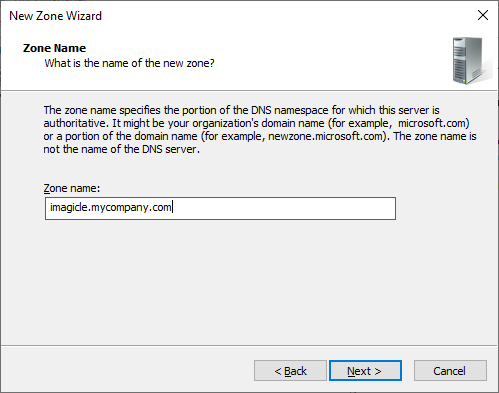The height and width of the screenshot is (393, 499).
Task: Click the bold "Zone Name" heading
Action: (x=54, y=48)
